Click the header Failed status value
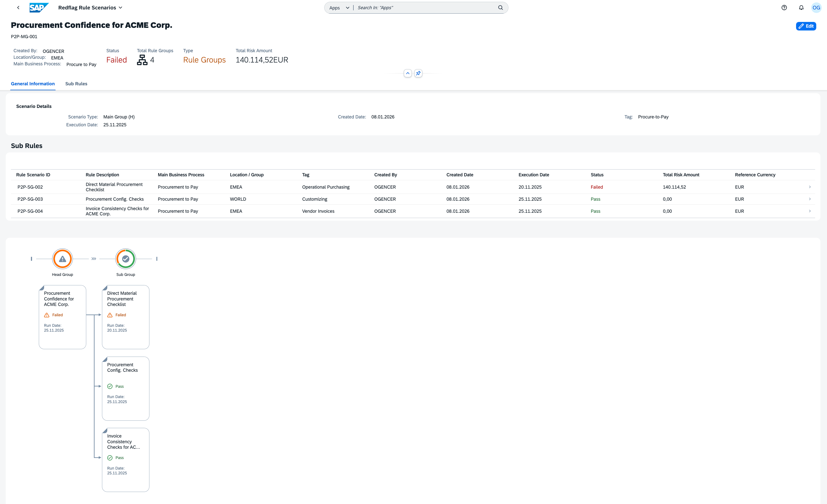The image size is (827, 504). pyautogui.click(x=116, y=60)
